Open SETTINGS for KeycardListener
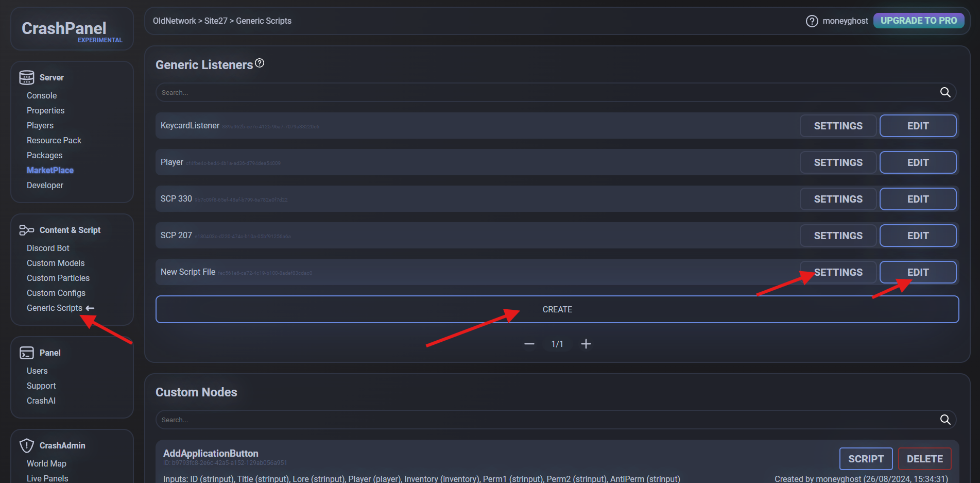 coord(838,126)
